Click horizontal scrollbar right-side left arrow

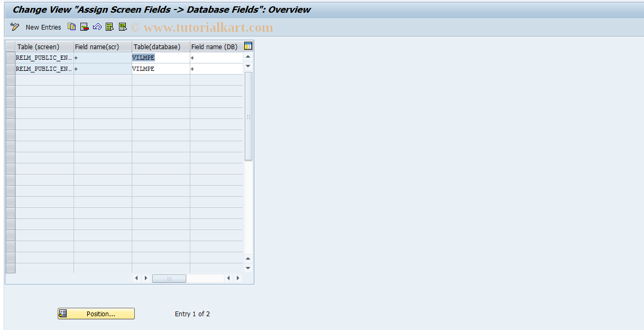point(228,278)
